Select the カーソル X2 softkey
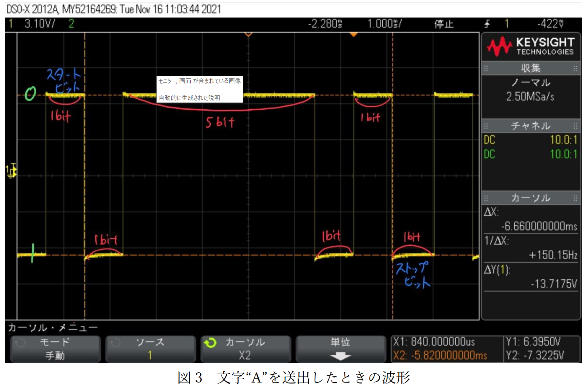This screenshot has width=588, height=390. tap(246, 349)
